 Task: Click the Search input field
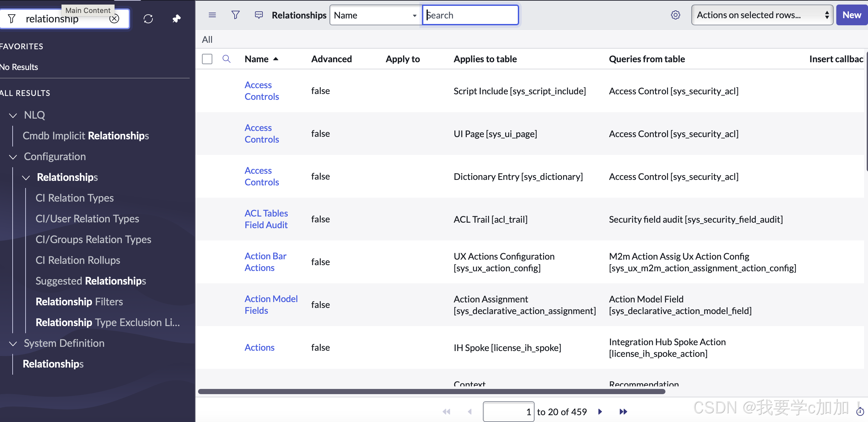[470, 15]
